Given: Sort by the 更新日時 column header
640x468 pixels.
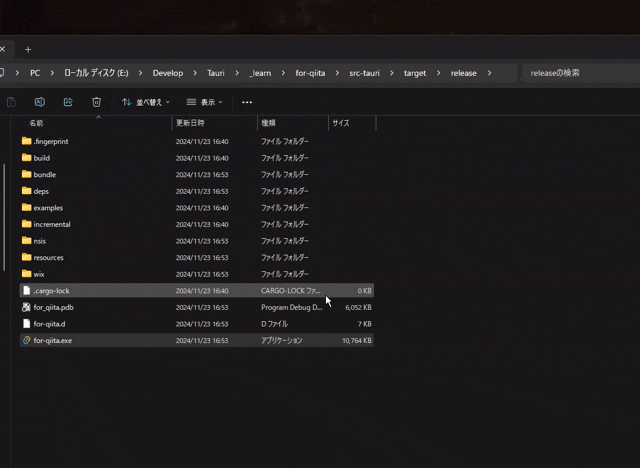Looking at the screenshot, I should (x=190, y=123).
